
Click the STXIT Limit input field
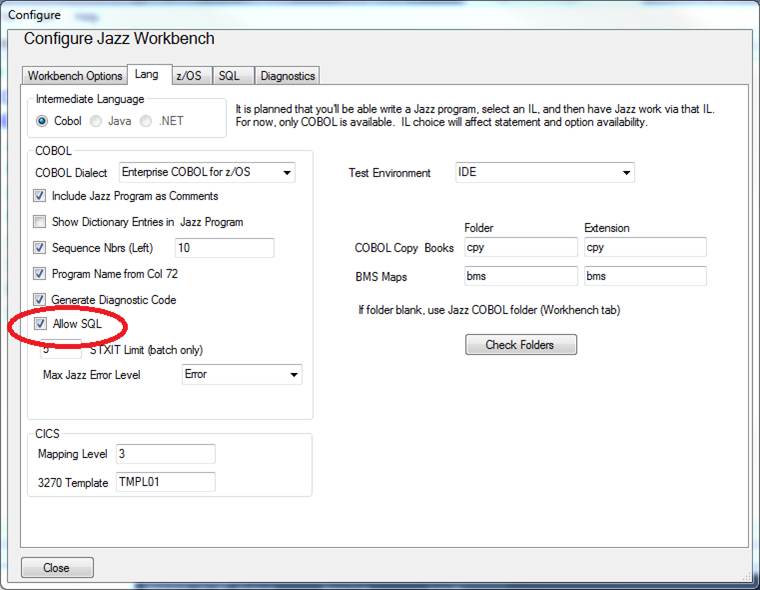pos(61,349)
